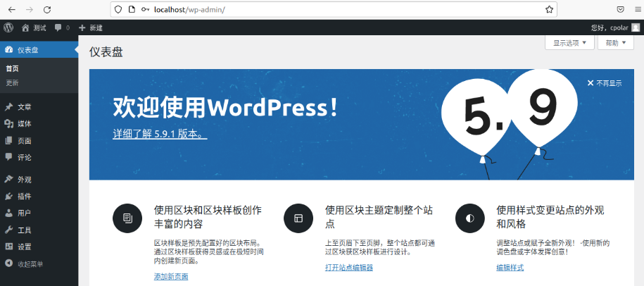Click heading 使用样式变更站点的外观和风格

[550, 217]
